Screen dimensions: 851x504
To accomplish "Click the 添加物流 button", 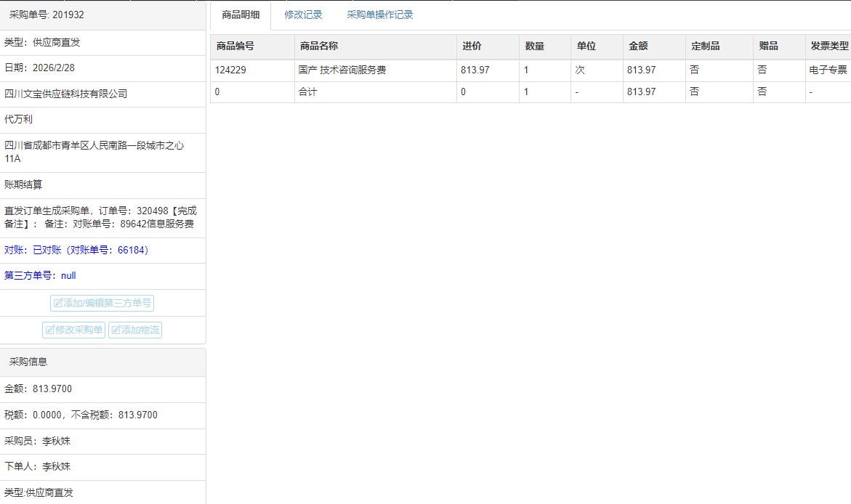I will [135, 330].
